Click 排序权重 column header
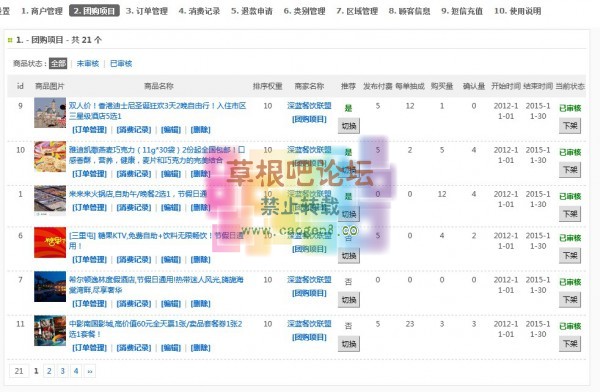Screen dimensions: 600x392 [x=267, y=86]
